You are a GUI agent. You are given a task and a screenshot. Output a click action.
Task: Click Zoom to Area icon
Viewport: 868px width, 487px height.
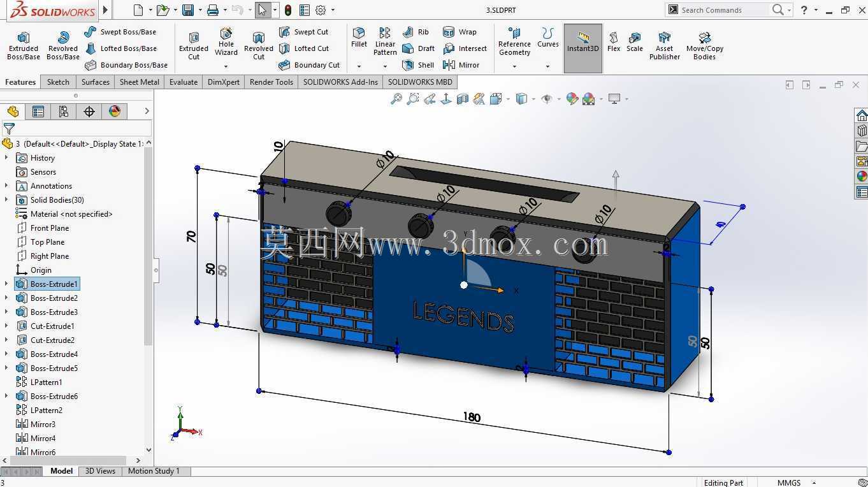click(x=413, y=99)
